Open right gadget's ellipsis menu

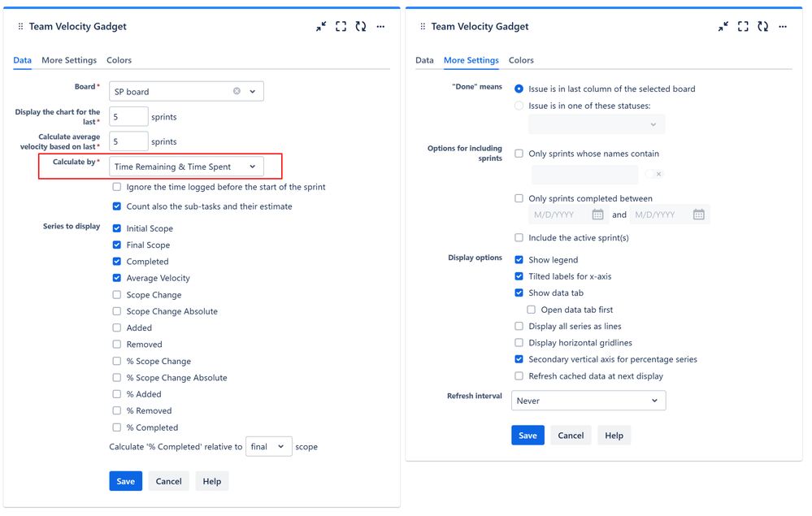[x=783, y=27]
